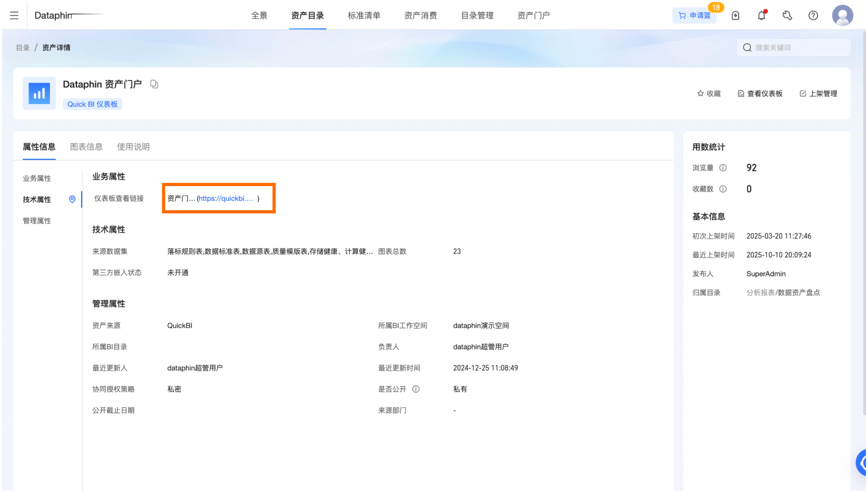Click the 目录 breadcrumb link

click(23, 48)
